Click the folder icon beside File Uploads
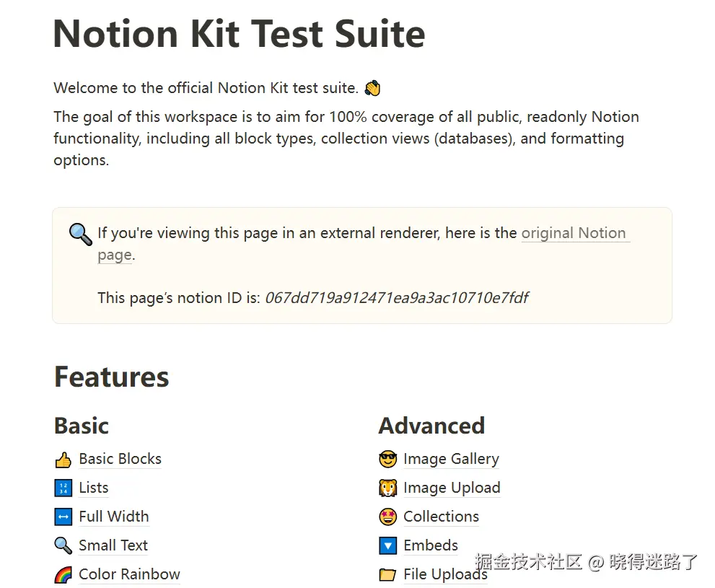715x588 pixels. [387, 574]
